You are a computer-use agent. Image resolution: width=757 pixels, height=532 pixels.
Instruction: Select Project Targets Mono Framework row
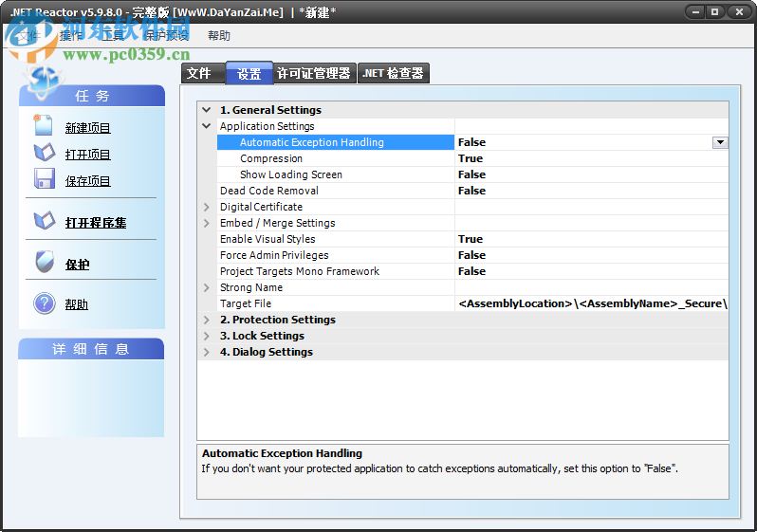coord(472,271)
